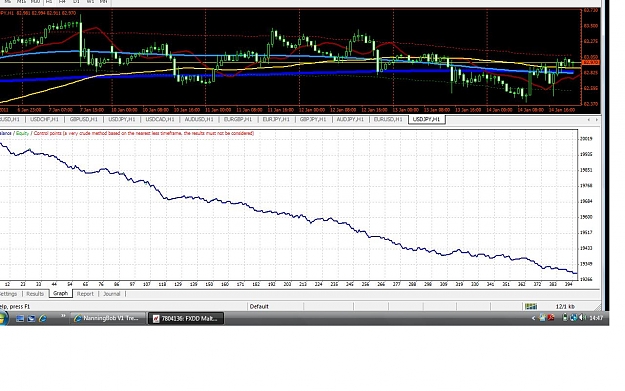Click the 19768 balance axis value
This screenshot has width=625, height=391.
coord(586,185)
